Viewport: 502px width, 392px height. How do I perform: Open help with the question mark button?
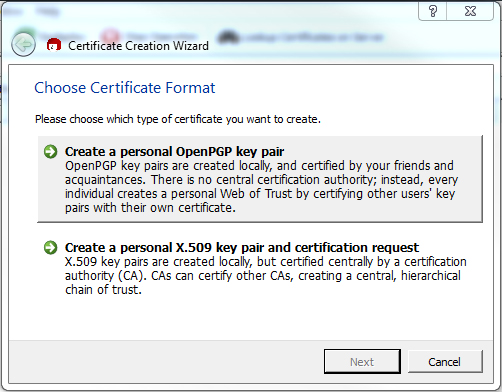[433, 12]
